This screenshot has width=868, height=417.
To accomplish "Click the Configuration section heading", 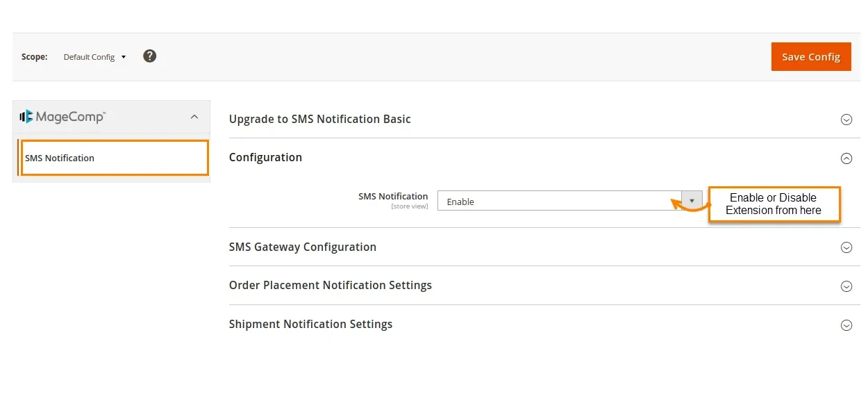I will click(x=265, y=158).
